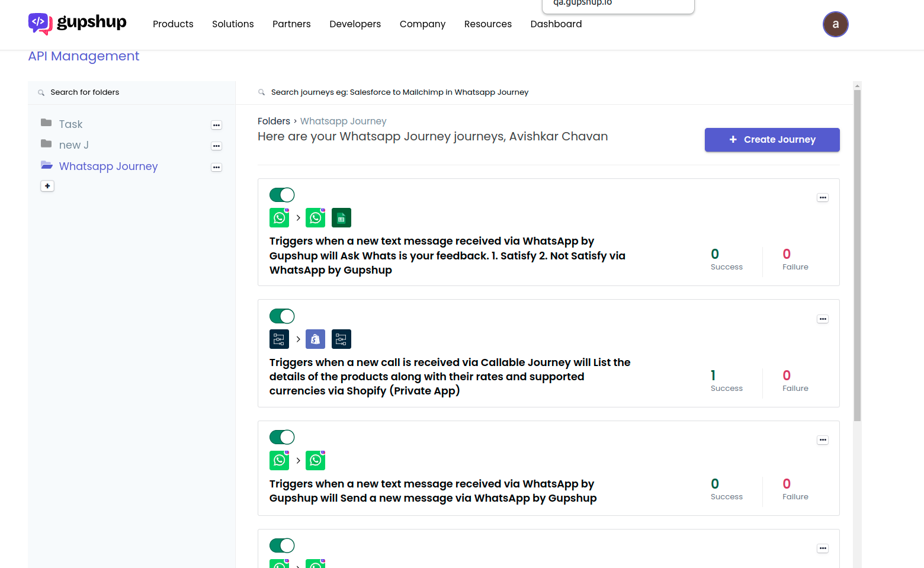
Task: Open the Resources menu
Action: pyautogui.click(x=488, y=24)
